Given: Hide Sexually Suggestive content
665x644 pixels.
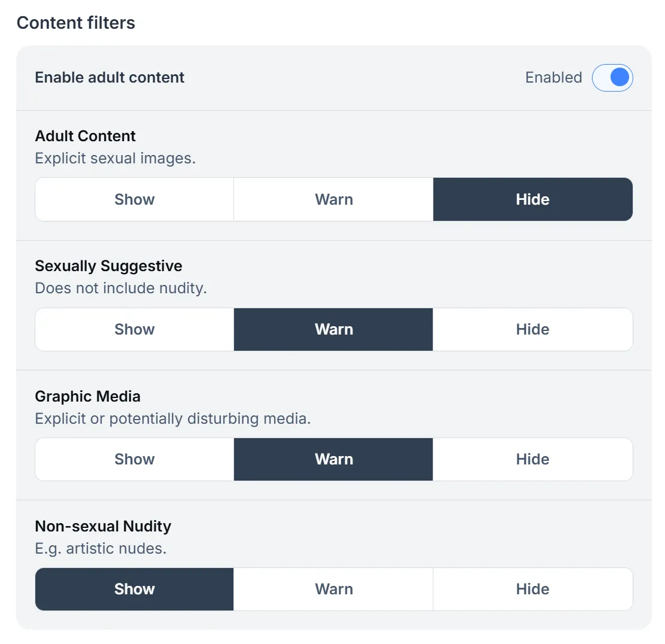Looking at the screenshot, I should (x=533, y=329).
